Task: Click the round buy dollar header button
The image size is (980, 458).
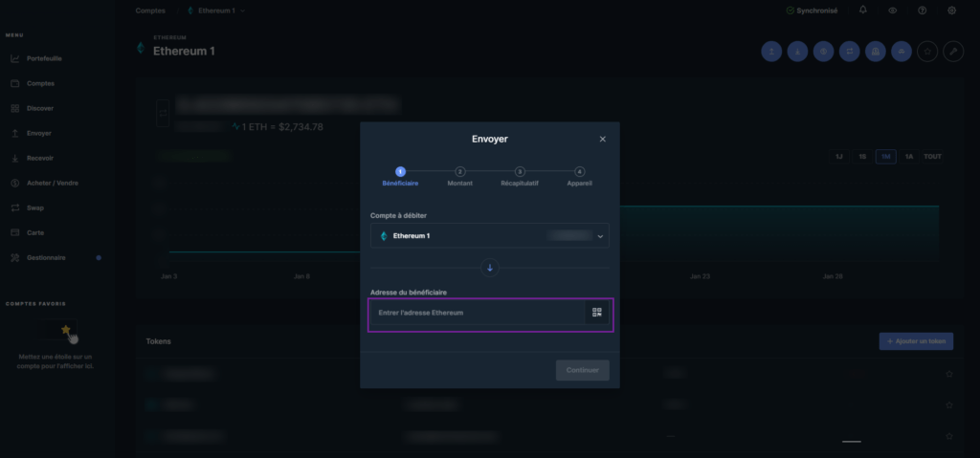Action: (x=824, y=52)
